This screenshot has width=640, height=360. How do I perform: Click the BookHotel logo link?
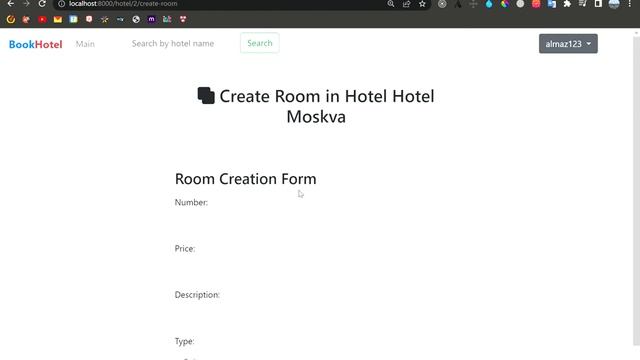tap(36, 44)
